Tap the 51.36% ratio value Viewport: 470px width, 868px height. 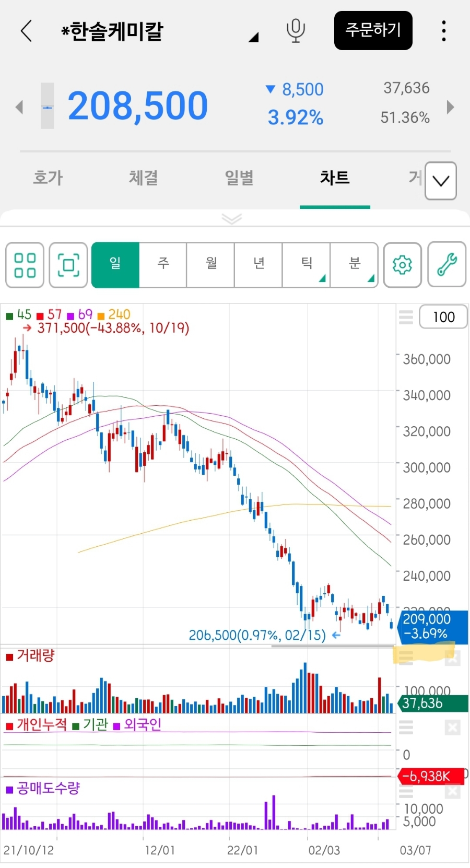pos(405,118)
